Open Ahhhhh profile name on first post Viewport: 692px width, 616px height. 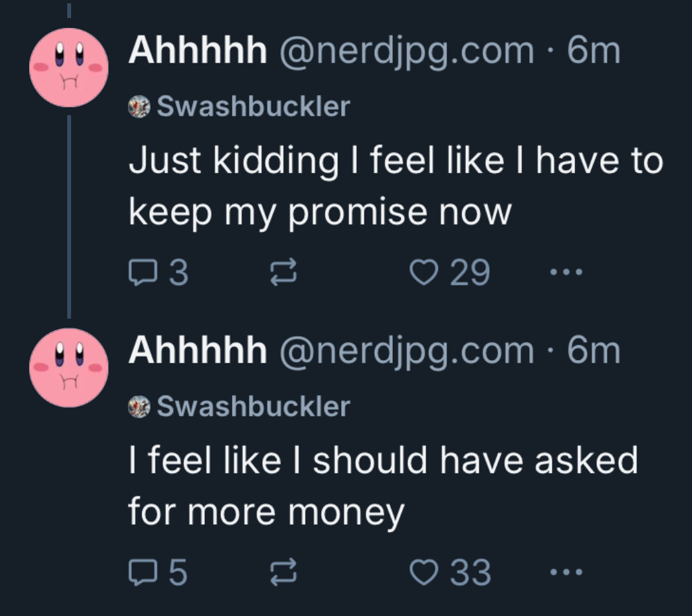(x=198, y=50)
